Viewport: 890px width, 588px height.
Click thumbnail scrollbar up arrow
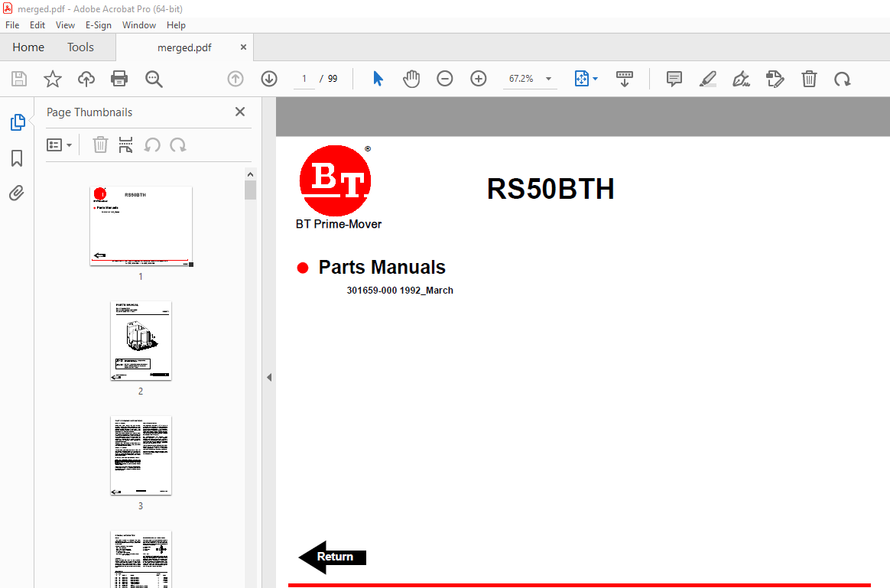pos(250,174)
